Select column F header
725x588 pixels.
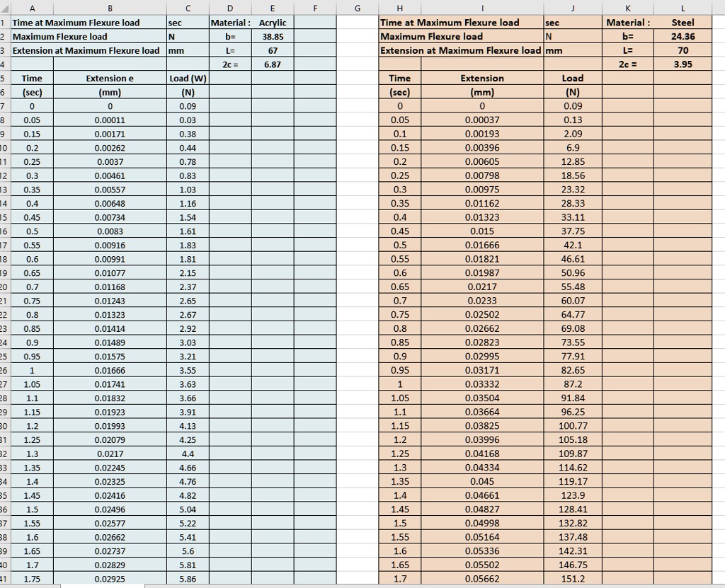click(316, 8)
